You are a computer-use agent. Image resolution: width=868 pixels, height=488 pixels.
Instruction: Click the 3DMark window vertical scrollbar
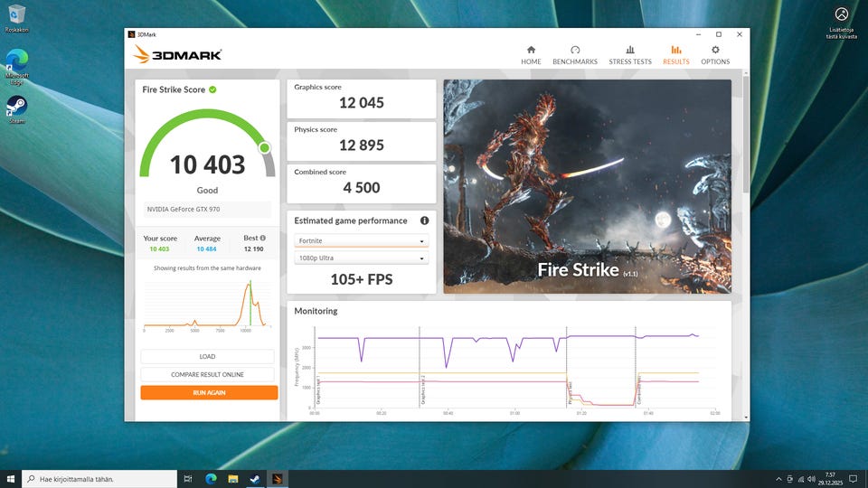[x=746, y=133]
